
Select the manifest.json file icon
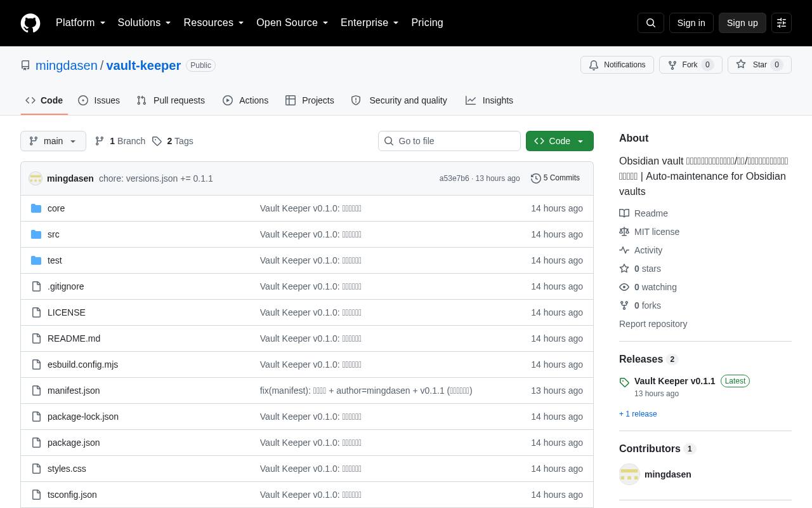pos(36,391)
